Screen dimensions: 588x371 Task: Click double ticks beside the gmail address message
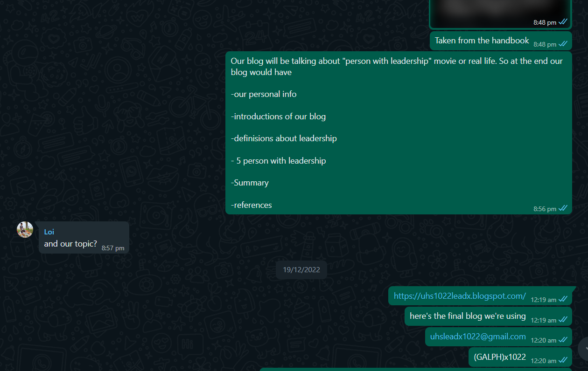coord(563,340)
